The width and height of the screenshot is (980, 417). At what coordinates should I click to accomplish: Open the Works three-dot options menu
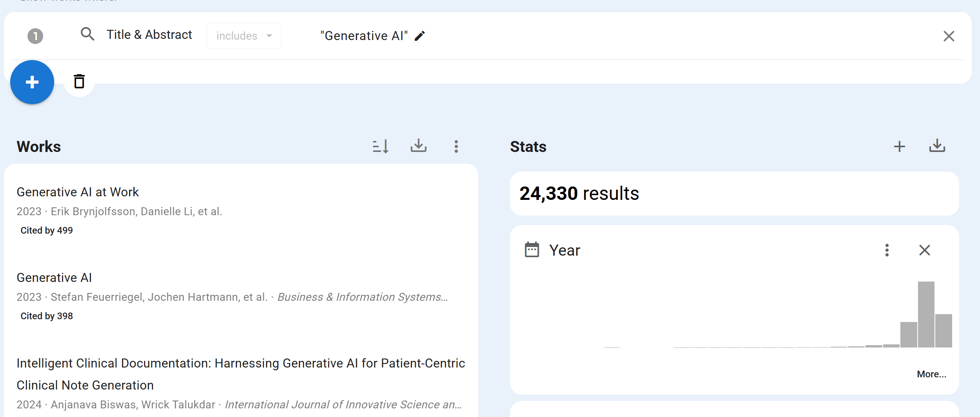point(456,146)
